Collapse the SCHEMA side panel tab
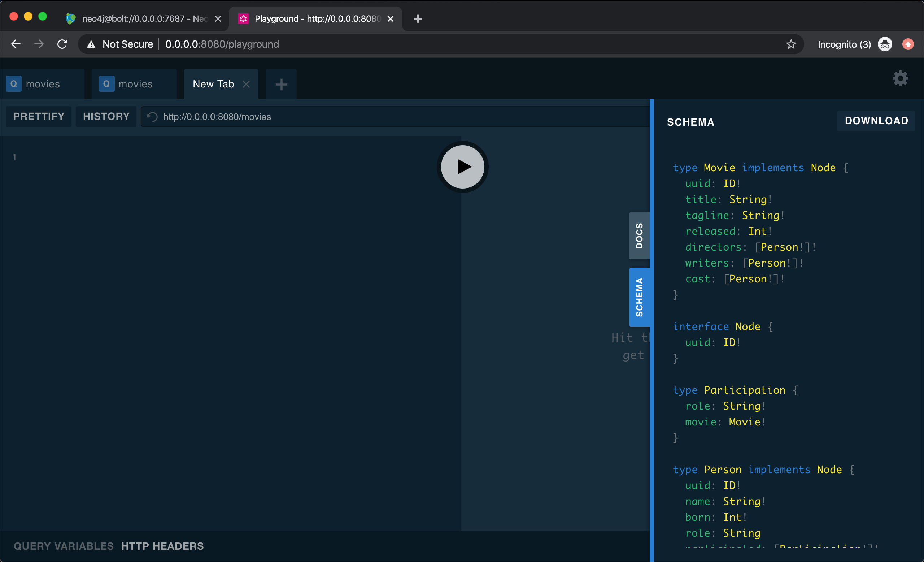This screenshot has height=562, width=924. (639, 297)
